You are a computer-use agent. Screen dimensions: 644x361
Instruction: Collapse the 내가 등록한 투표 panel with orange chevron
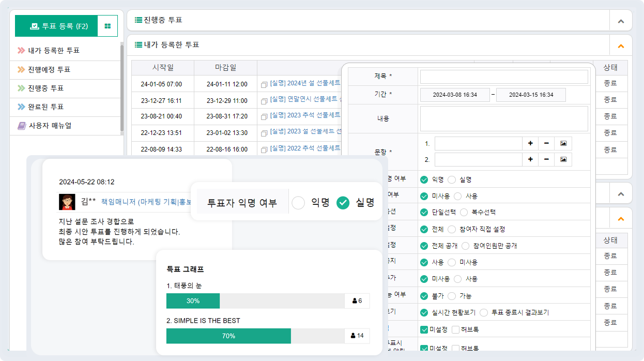[621, 46]
